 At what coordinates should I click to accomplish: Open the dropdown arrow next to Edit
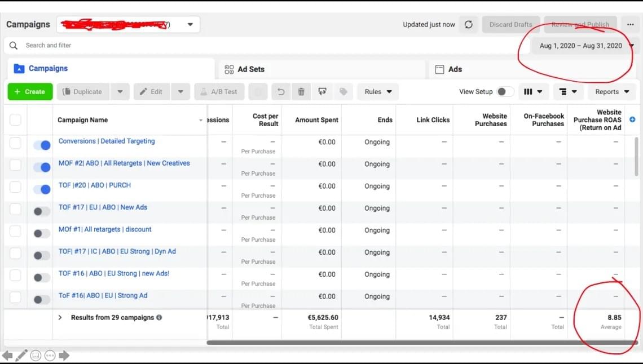click(x=180, y=92)
